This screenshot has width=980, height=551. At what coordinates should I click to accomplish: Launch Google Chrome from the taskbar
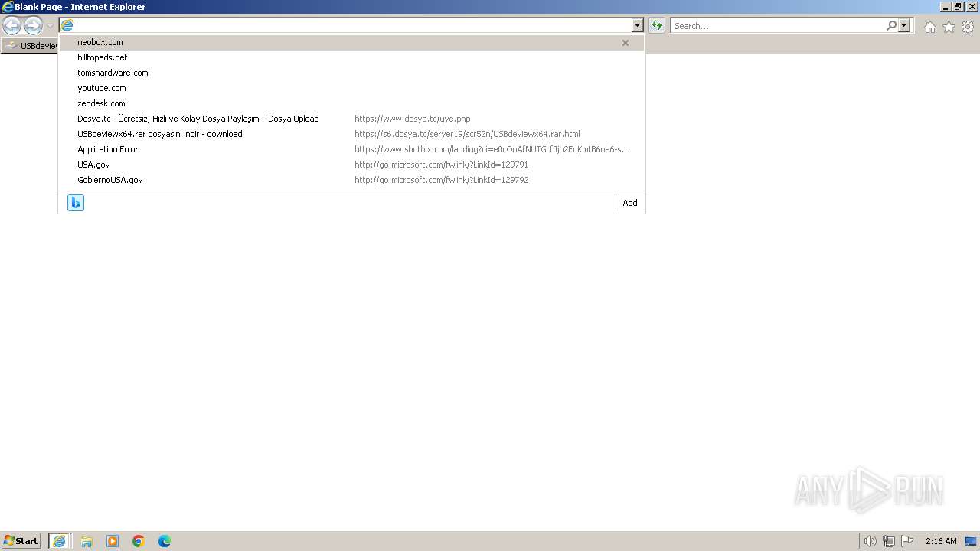139,541
